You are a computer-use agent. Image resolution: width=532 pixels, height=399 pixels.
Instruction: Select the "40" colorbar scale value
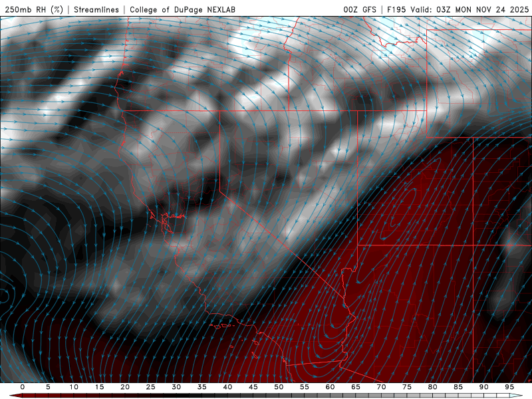click(x=227, y=387)
